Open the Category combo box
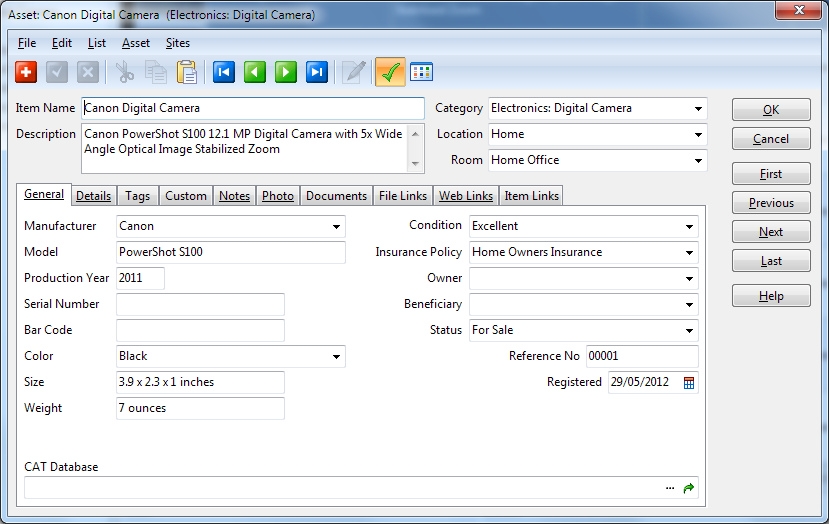 pyautogui.click(x=697, y=109)
